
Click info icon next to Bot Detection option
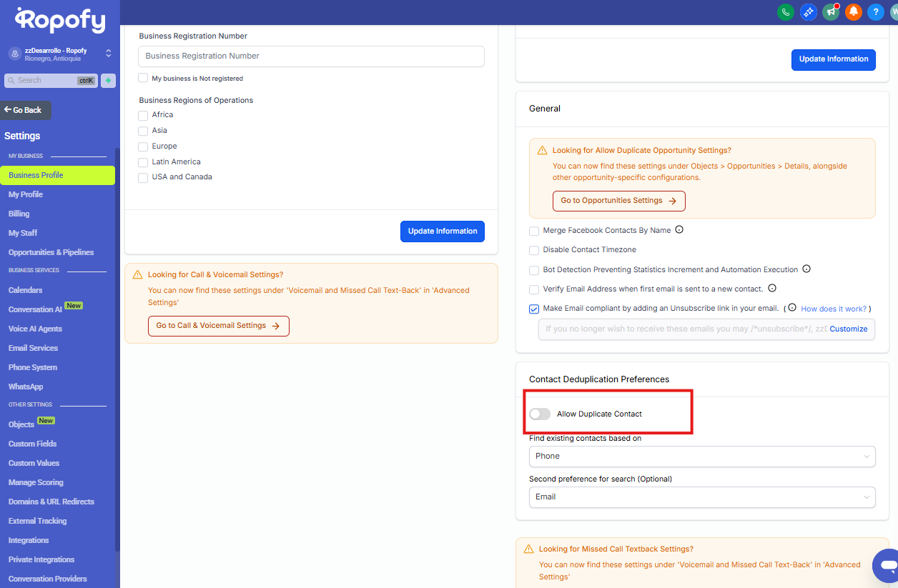(x=806, y=269)
